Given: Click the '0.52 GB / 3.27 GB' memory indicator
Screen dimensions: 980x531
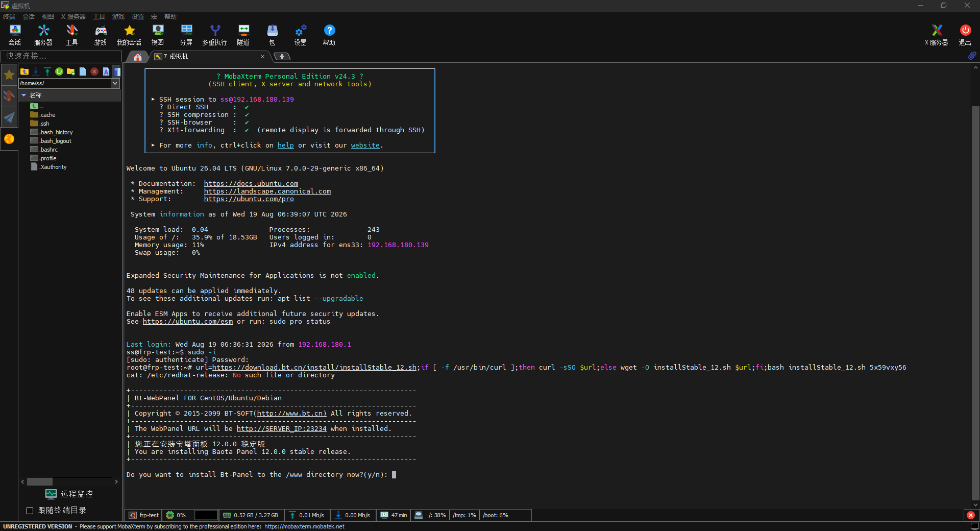Looking at the screenshot, I should [x=251, y=515].
